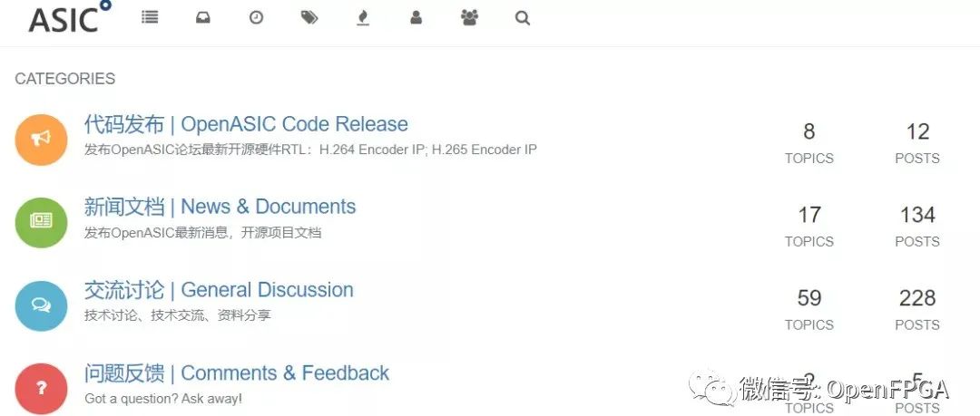Open Comments & Feedback category link
Image resolution: width=980 pixels, height=416 pixels.
point(237,372)
